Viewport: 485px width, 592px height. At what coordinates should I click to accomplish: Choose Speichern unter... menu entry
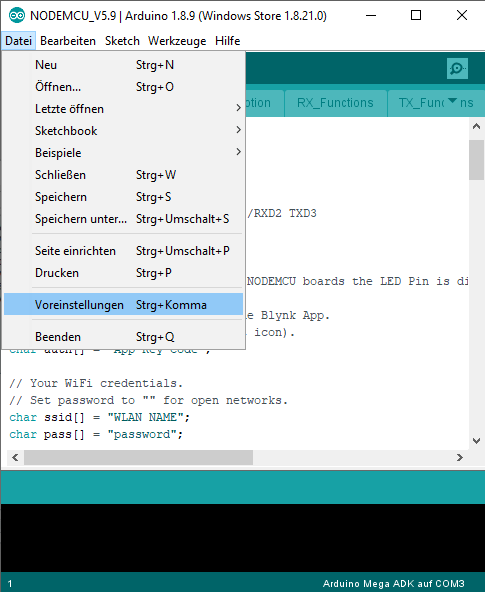(123, 219)
